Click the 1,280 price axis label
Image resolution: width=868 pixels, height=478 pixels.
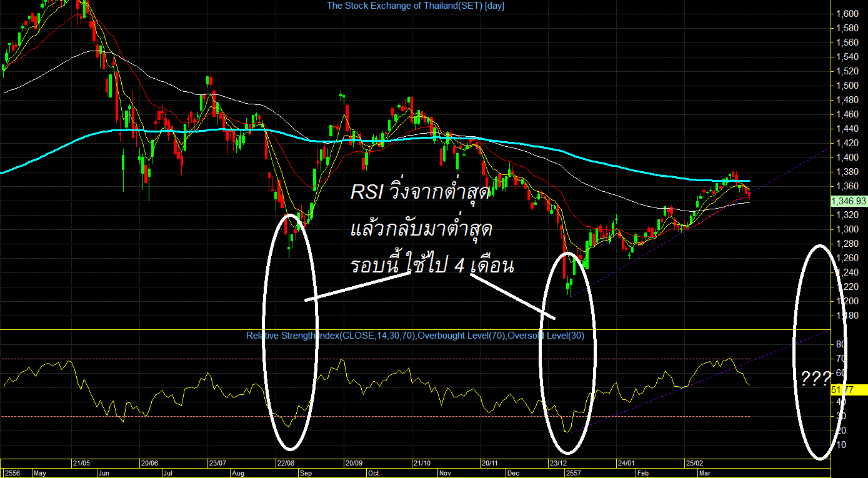coord(846,244)
